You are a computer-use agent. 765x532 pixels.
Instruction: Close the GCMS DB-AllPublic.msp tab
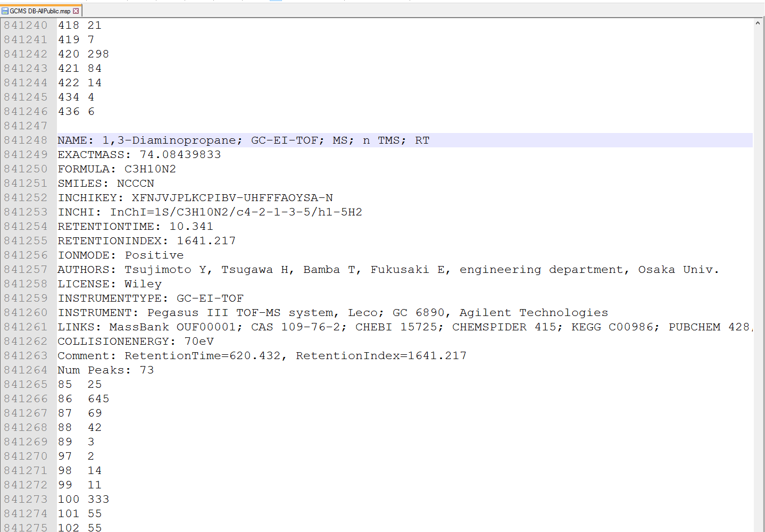tap(76, 11)
